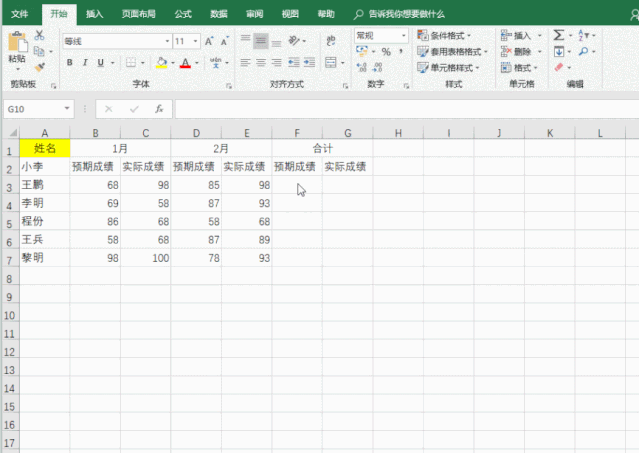
Task: Open Sort and Filter A-Z icon
Action: coord(584,35)
